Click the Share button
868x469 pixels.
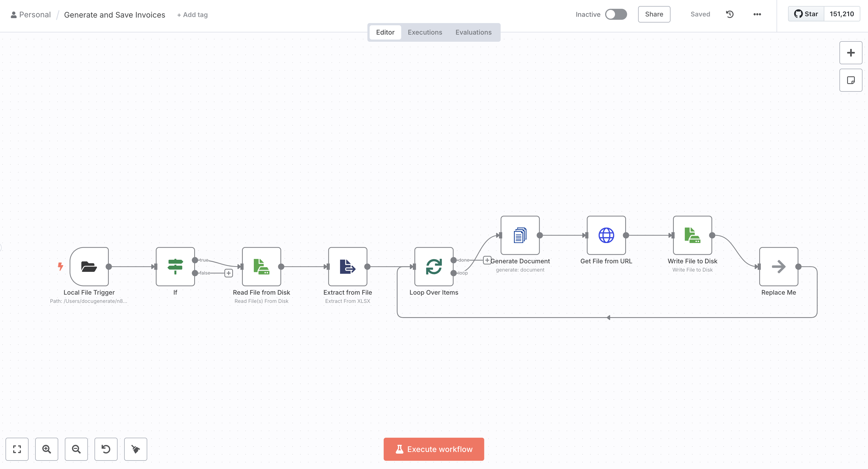[x=654, y=15]
